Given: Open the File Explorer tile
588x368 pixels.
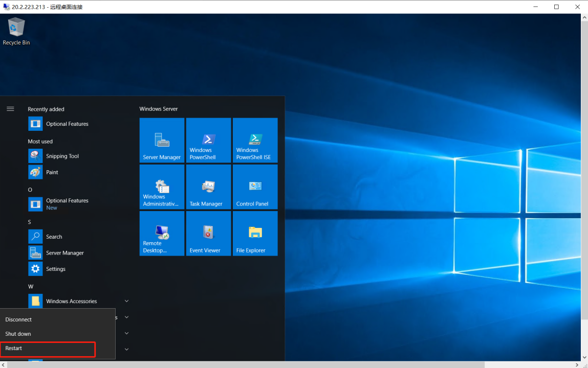Looking at the screenshot, I should (x=255, y=233).
